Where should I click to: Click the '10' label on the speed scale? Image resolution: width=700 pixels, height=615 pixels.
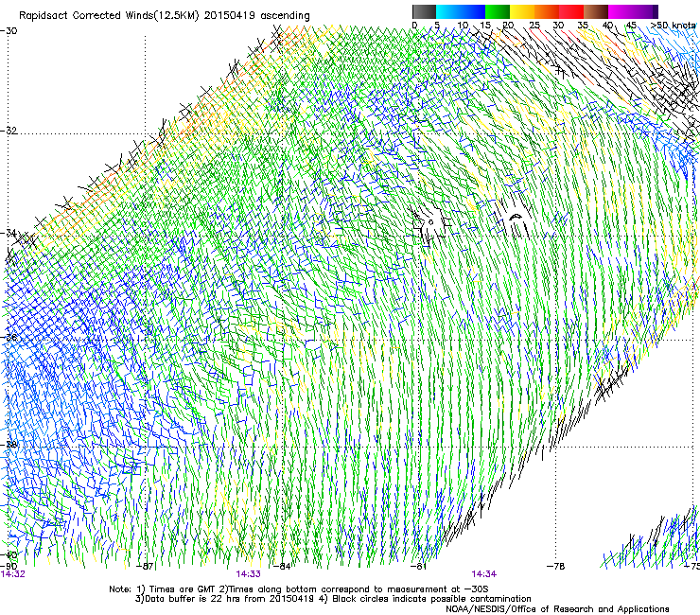click(x=463, y=25)
